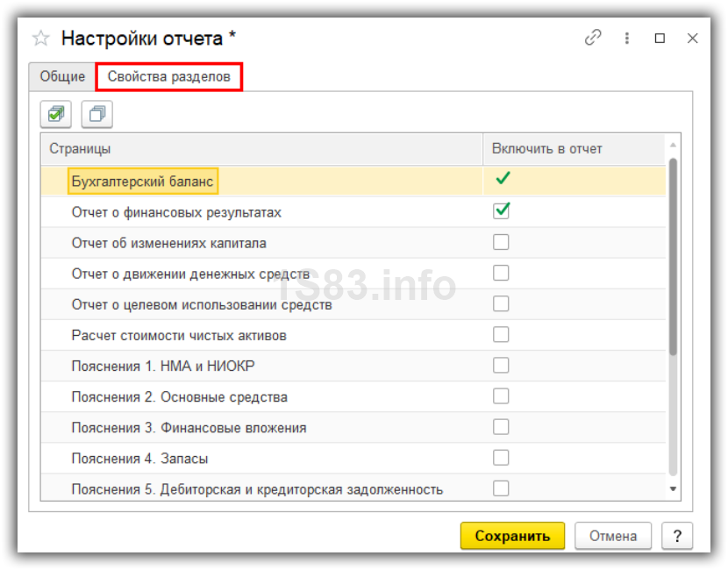Click the scrollbar up arrow in the pages list
This screenshot has width=728, height=570.
pos(674,146)
